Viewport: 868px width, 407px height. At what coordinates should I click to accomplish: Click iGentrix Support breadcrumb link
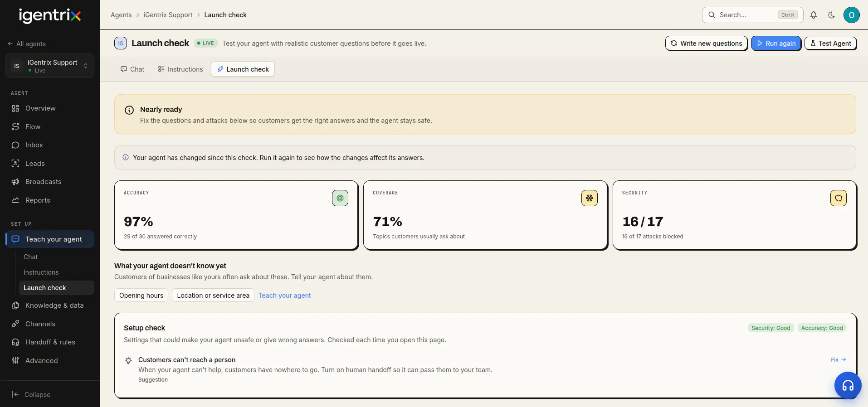(168, 15)
